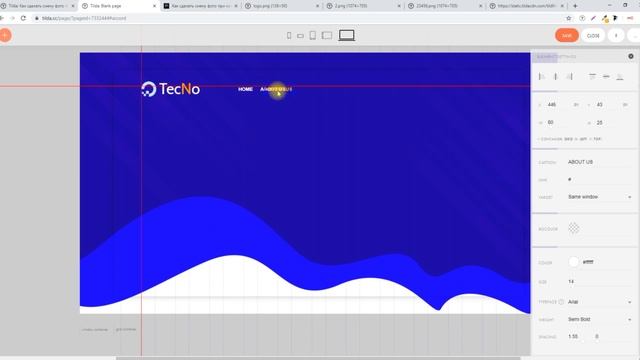Switch to the 2.png browser tab
Viewport: 640px width, 360px height.
(364, 6)
